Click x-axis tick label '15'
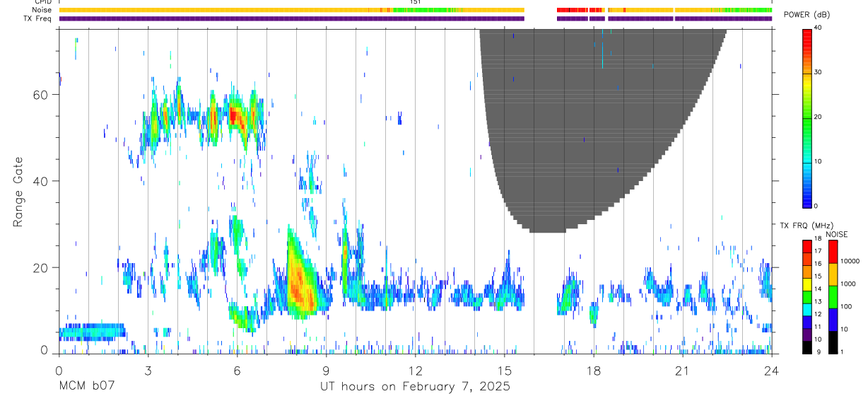 point(505,370)
